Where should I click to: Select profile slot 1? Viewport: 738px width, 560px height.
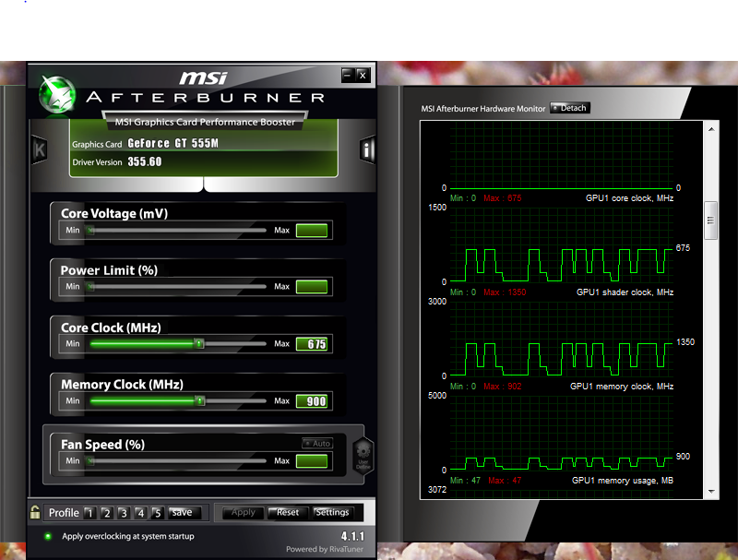(x=89, y=512)
